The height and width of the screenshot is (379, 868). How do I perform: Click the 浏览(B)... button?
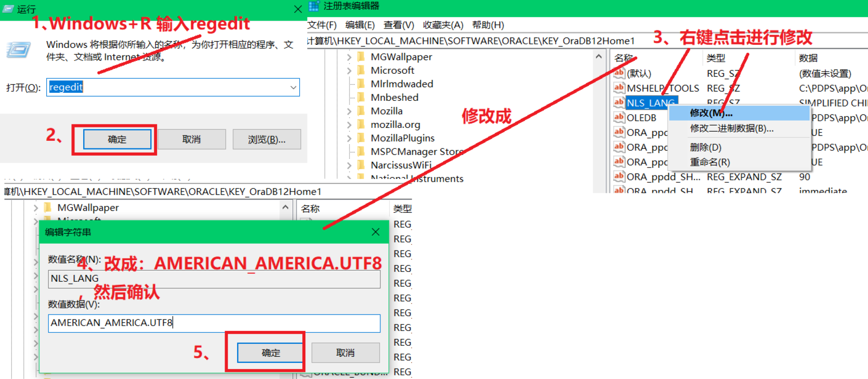coord(267,139)
